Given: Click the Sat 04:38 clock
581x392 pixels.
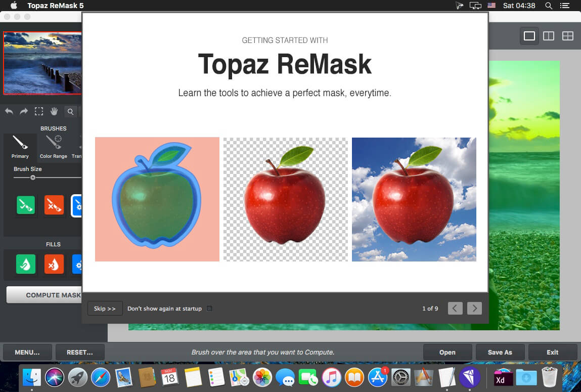Looking at the screenshot, I should (x=519, y=6).
